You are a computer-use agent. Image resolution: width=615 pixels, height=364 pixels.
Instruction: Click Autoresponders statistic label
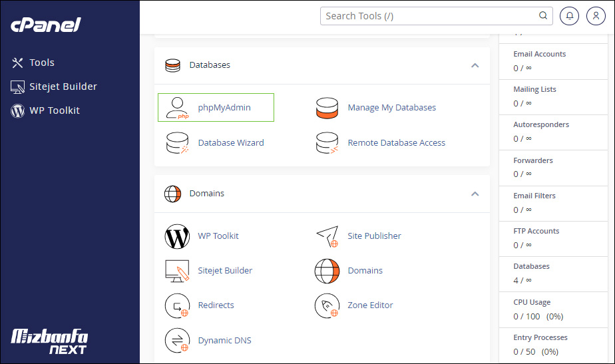click(x=541, y=124)
